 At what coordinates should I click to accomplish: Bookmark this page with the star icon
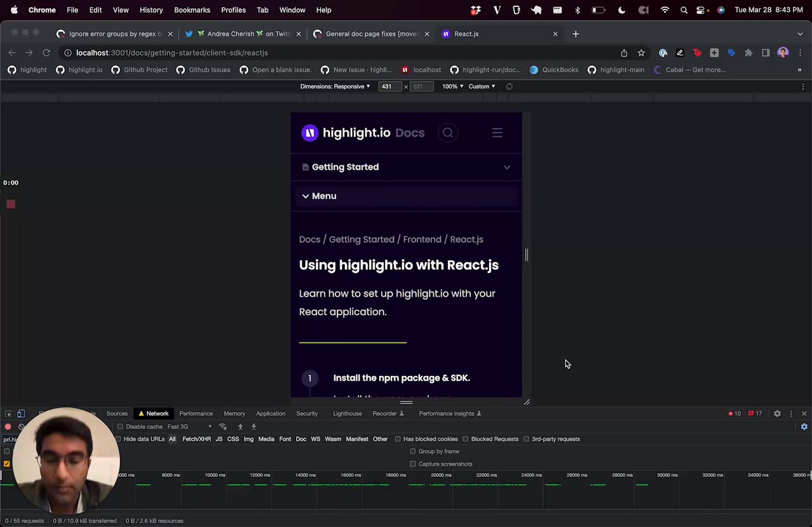641,53
